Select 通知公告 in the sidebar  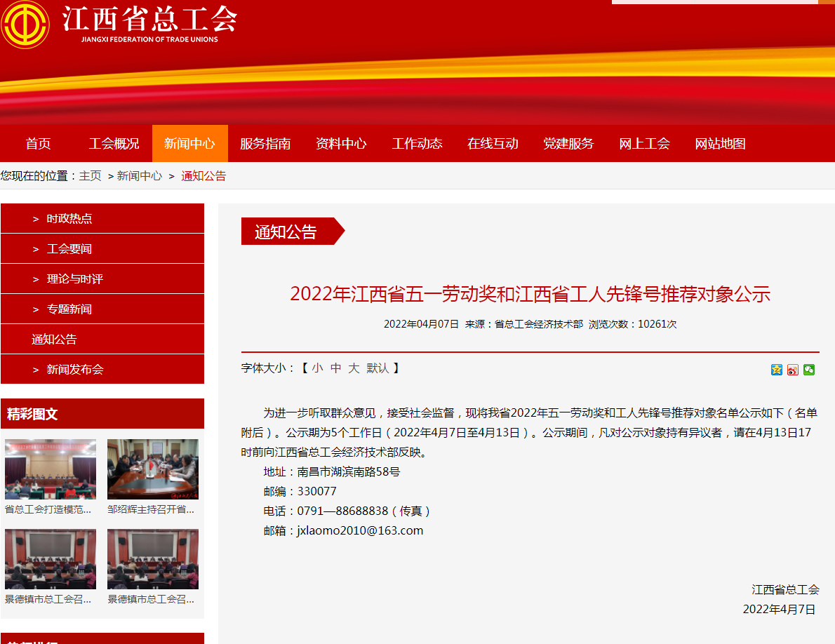102,340
